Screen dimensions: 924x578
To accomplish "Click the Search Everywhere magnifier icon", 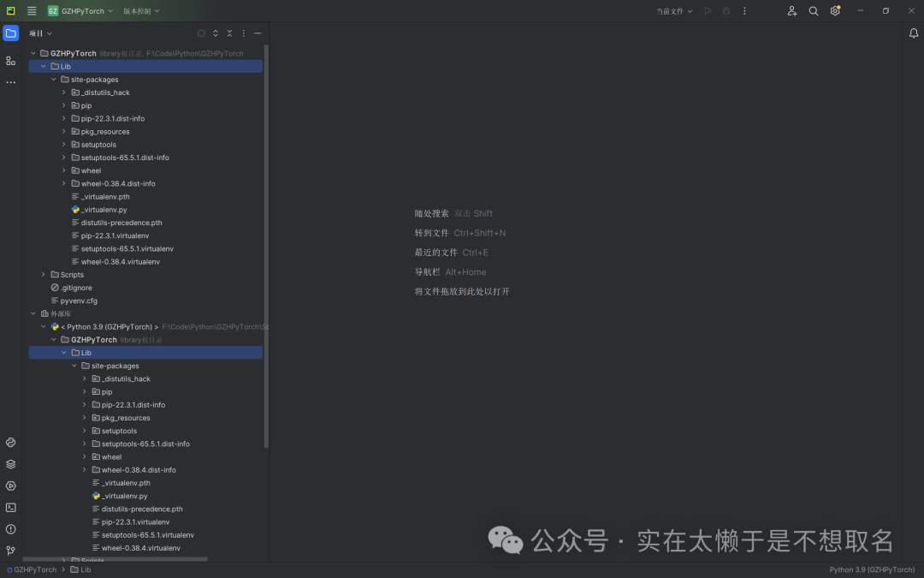I will point(813,10).
